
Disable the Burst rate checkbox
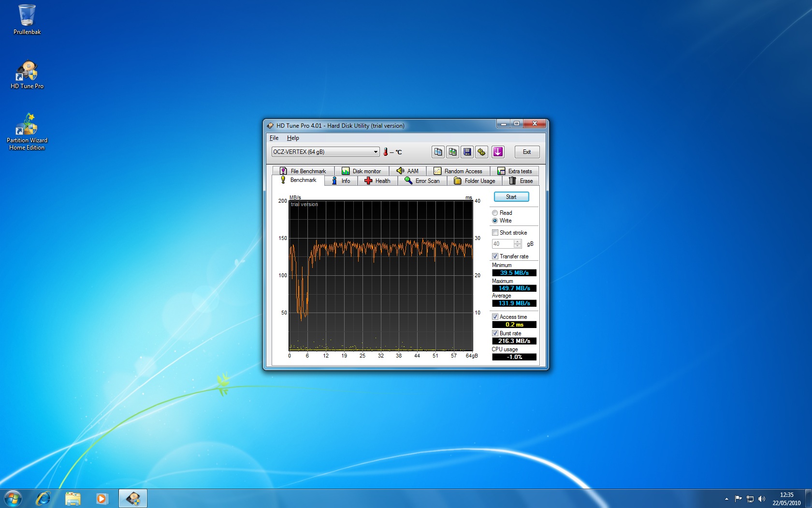point(495,333)
